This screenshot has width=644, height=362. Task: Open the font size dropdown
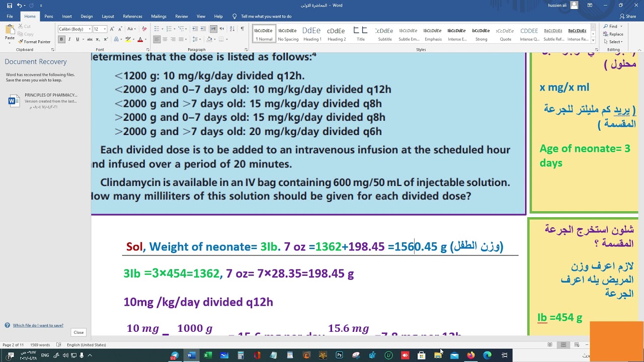[104, 29]
